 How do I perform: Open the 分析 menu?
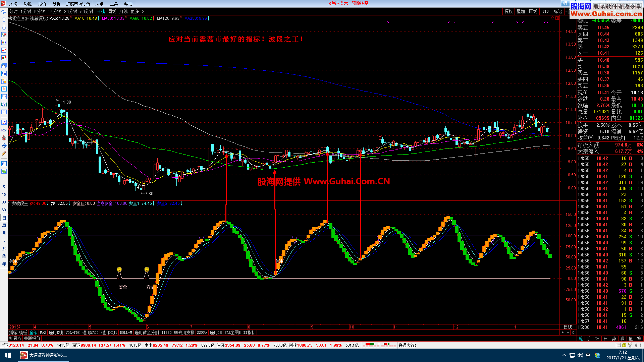point(57,4)
